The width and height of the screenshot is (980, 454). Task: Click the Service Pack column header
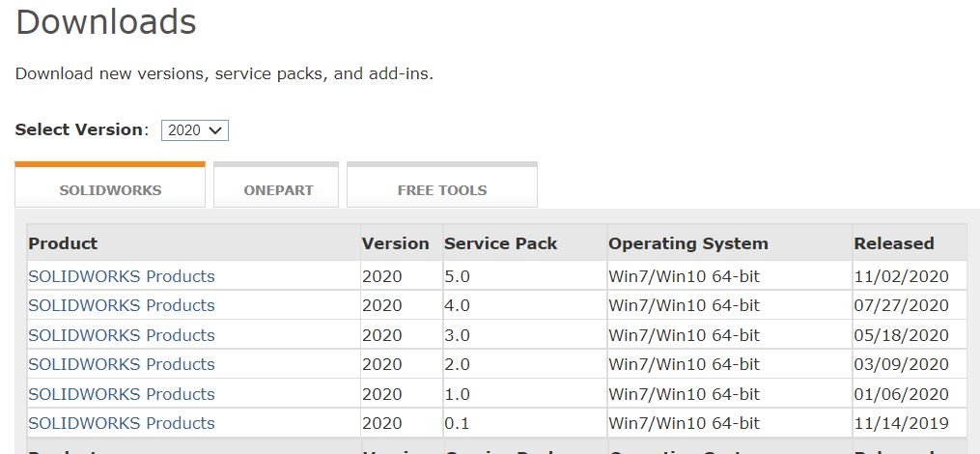[x=500, y=243]
